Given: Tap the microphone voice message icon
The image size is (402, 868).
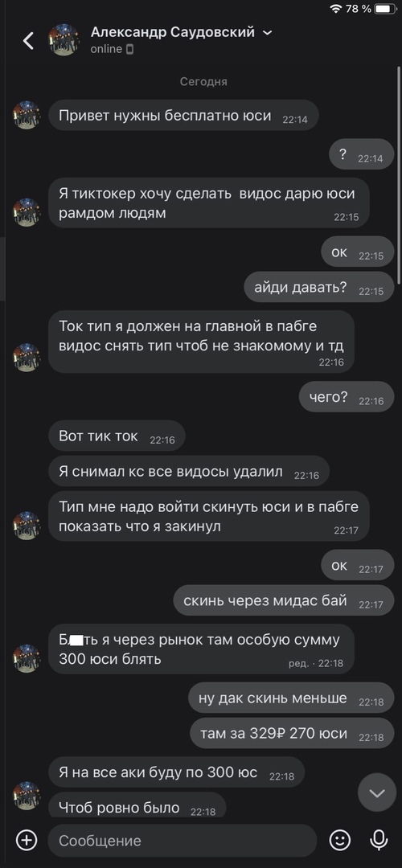Looking at the screenshot, I should point(379,841).
